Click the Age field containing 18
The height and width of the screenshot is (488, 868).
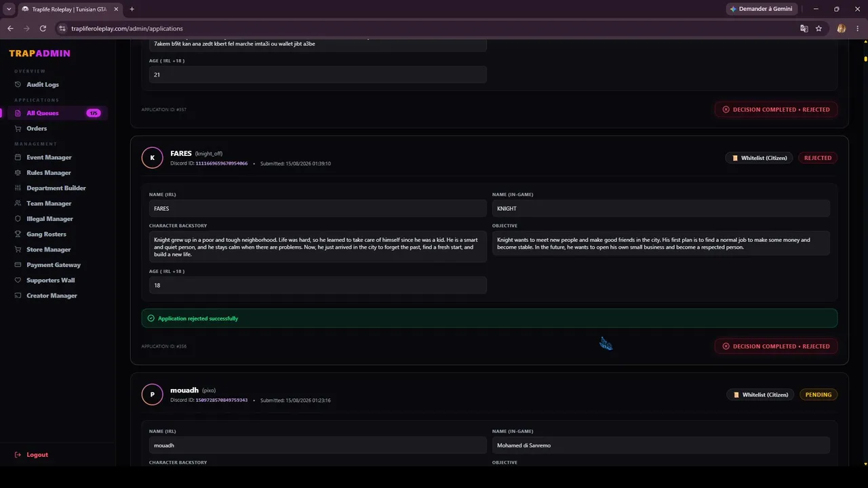[x=317, y=285]
